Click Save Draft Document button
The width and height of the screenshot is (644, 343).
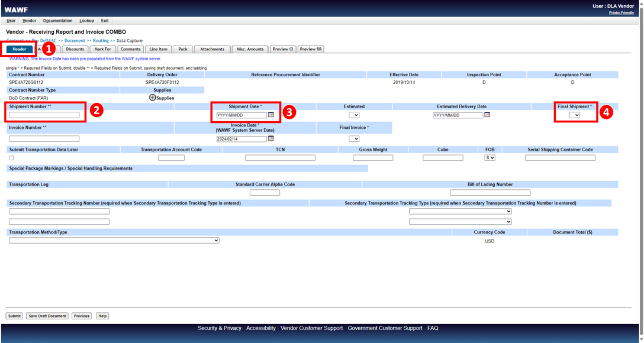[47, 316]
